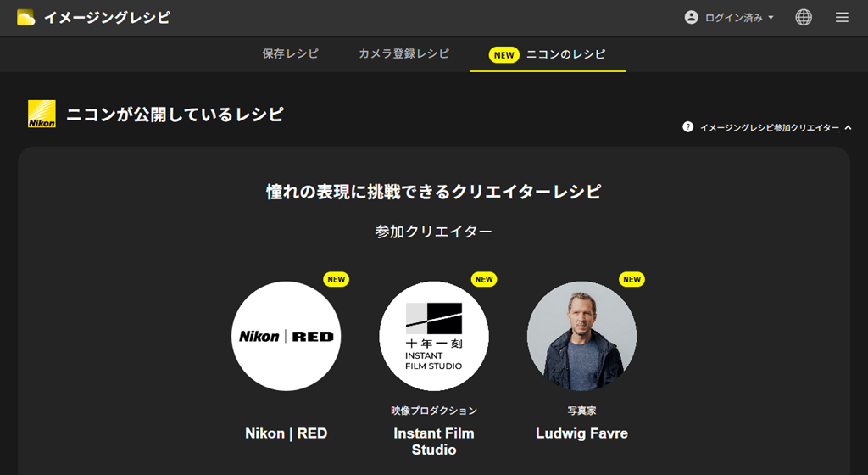Click the NEW badge on Ludwig Favre
The width and height of the screenshot is (868, 475).
click(632, 280)
